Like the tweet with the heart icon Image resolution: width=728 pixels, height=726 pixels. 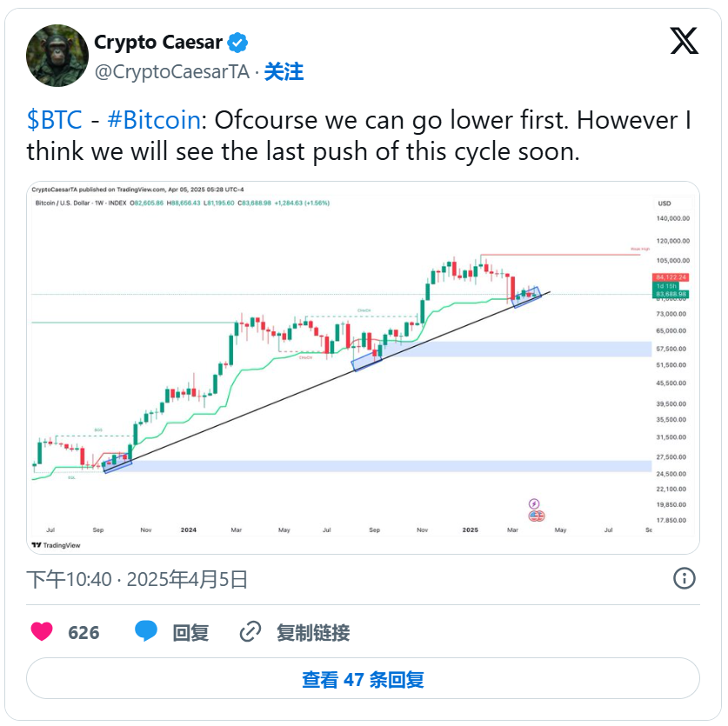[42, 632]
